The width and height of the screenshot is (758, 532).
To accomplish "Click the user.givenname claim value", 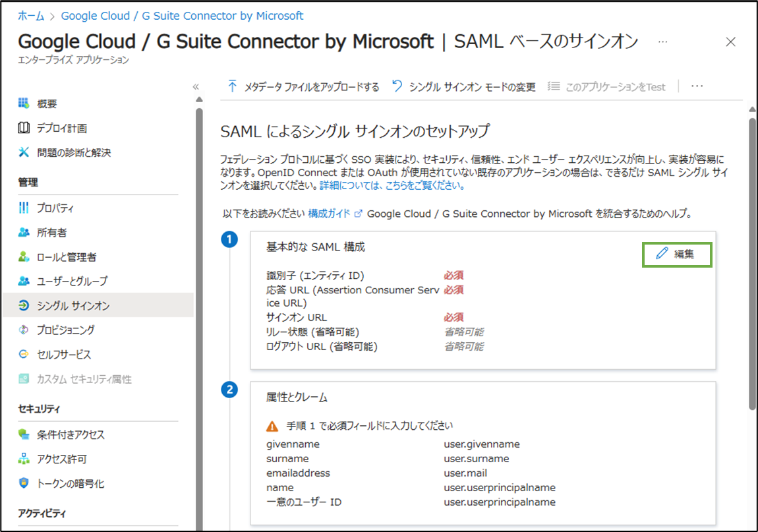I will click(481, 444).
